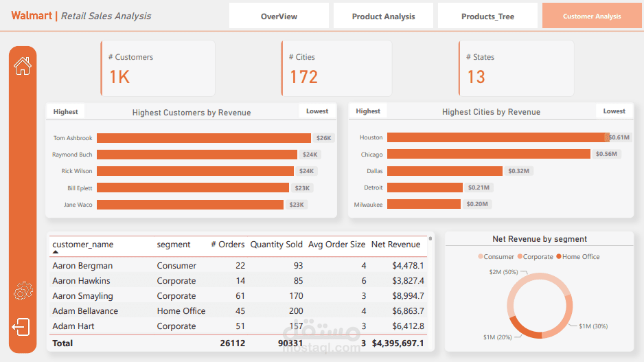Go to the Products_Tree tab

tap(487, 16)
